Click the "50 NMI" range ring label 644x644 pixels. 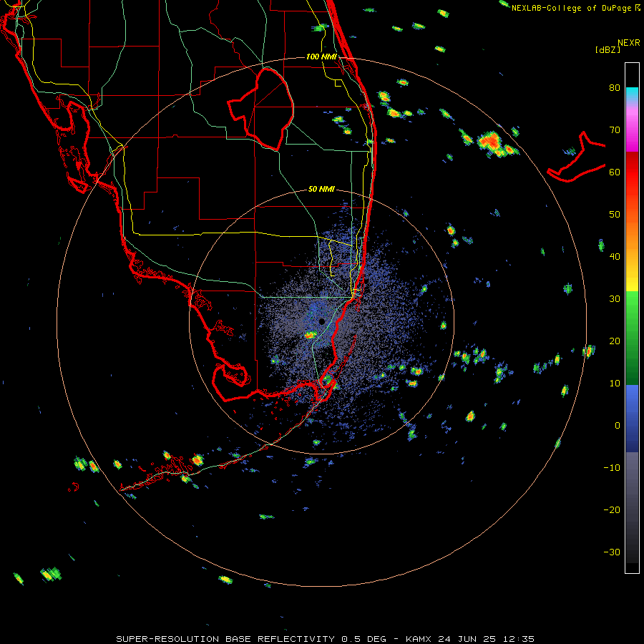tap(321, 190)
